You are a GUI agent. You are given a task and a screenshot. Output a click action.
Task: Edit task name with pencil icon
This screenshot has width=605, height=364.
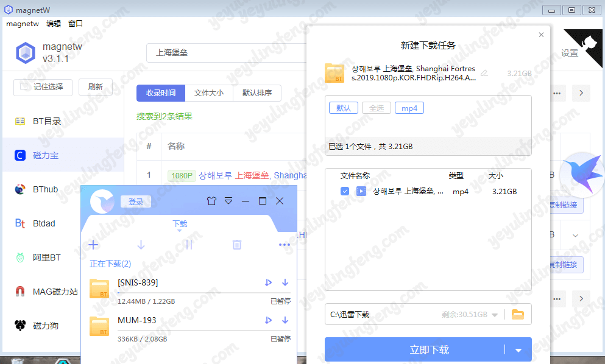[x=484, y=73]
